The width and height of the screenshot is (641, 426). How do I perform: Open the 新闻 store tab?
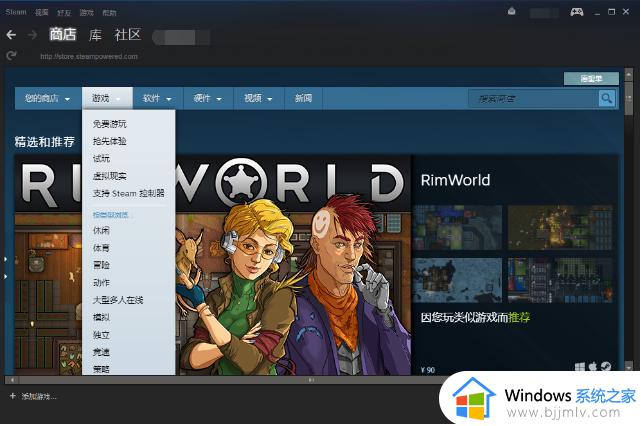303,99
